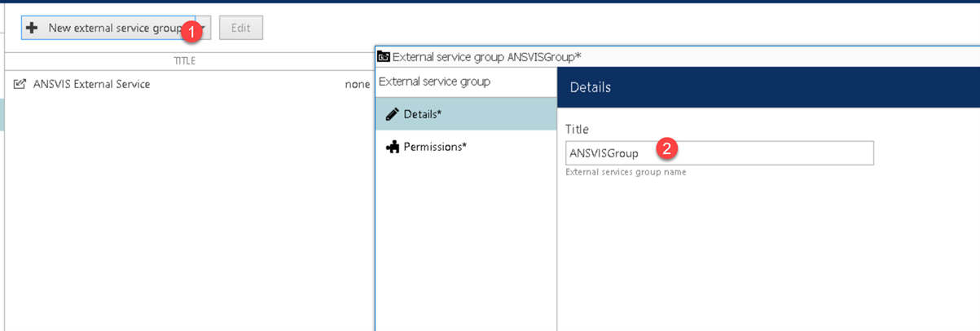
Task: Click the puzzle piece Permissions icon
Action: click(392, 147)
